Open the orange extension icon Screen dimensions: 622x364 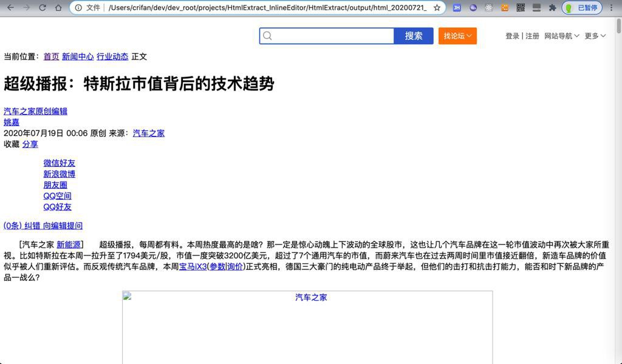(505, 7)
